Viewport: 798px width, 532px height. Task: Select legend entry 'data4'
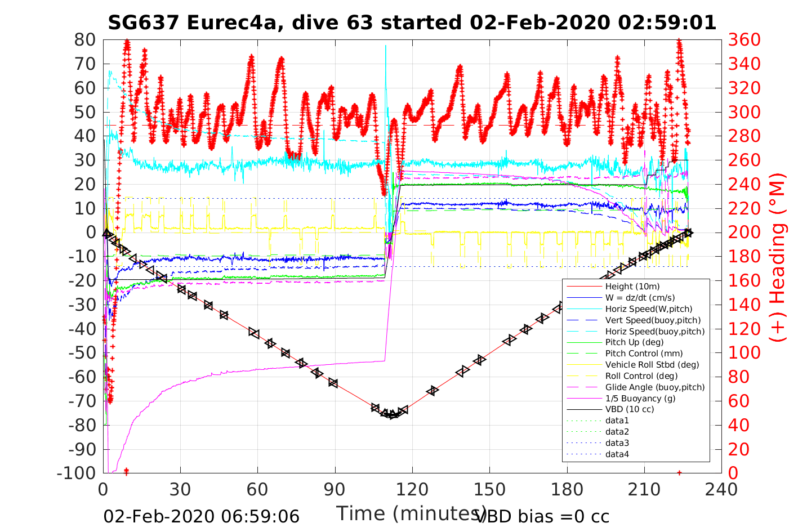point(617,454)
